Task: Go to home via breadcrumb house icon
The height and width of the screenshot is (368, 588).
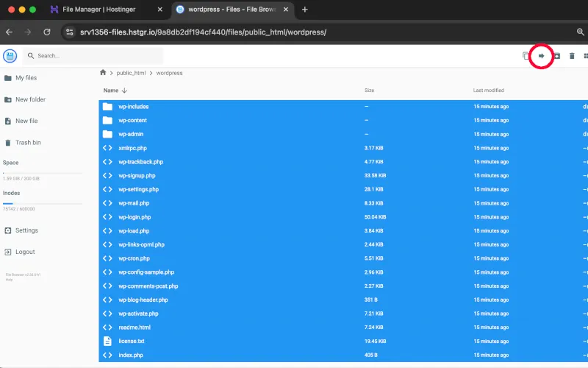Action: pos(103,72)
